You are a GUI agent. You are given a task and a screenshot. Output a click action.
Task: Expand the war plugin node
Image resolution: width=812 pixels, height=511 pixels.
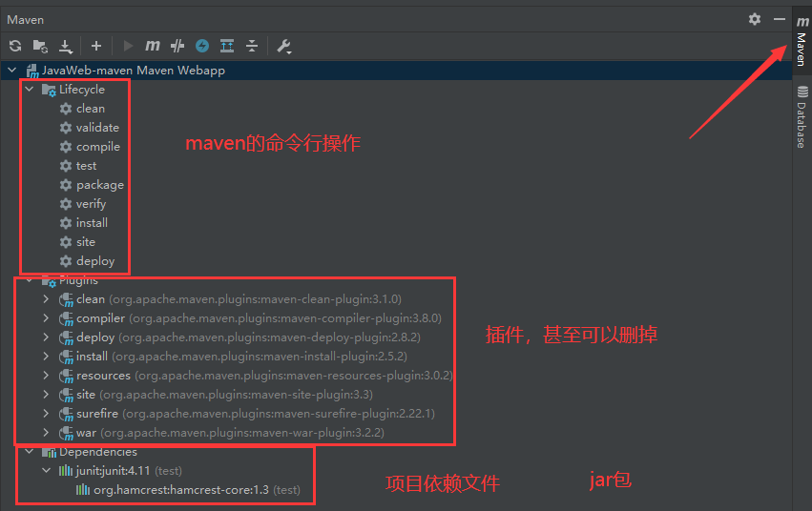pos(46,433)
